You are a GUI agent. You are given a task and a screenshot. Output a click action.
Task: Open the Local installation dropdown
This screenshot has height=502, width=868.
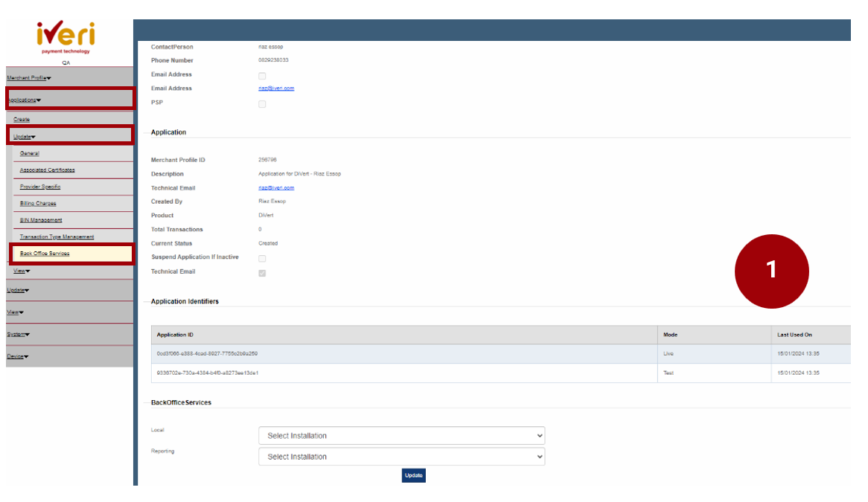click(401, 436)
